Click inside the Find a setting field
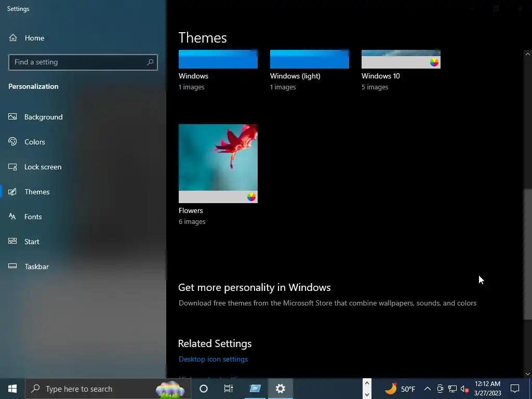The height and width of the screenshot is (399, 532). (83, 62)
